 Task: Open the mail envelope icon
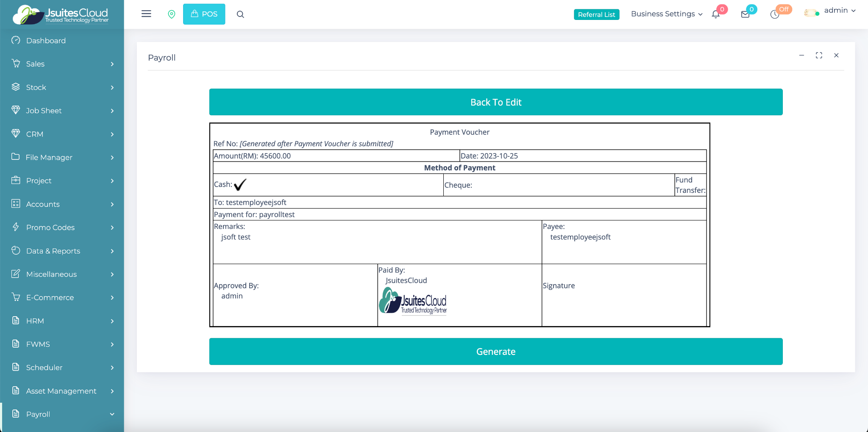click(745, 14)
